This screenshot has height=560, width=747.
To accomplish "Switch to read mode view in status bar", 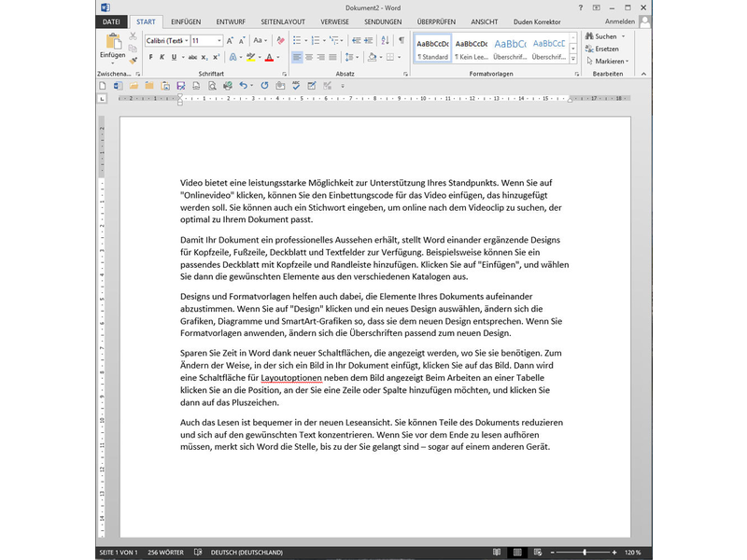I will [497, 553].
